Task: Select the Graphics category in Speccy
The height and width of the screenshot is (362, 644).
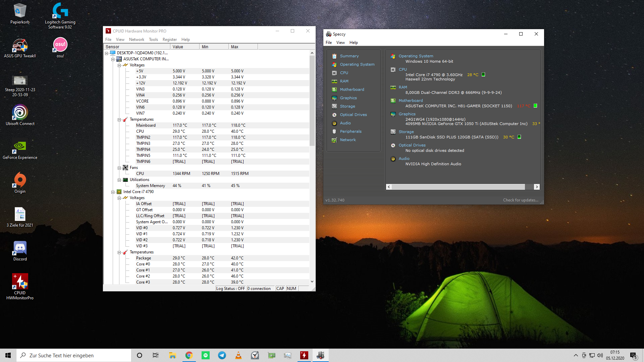Action: [348, 98]
